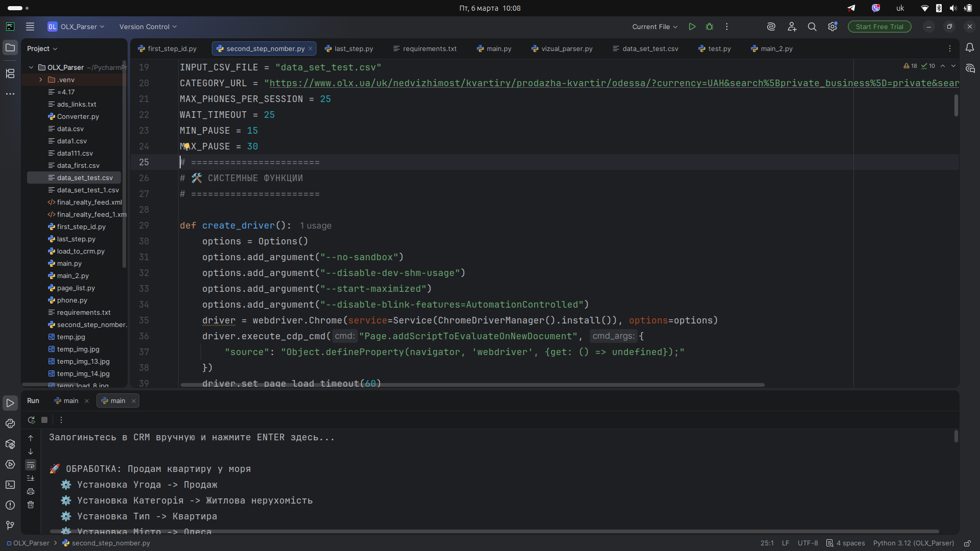The width and height of the screenshot is (980, 551).
Task: Open the Git version control tool window
Action: click(10, 525)
